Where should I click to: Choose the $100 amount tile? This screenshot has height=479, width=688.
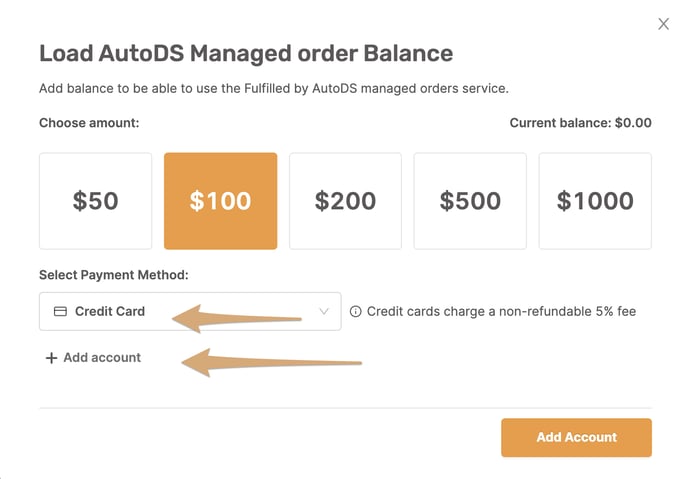tap(221, 201)
